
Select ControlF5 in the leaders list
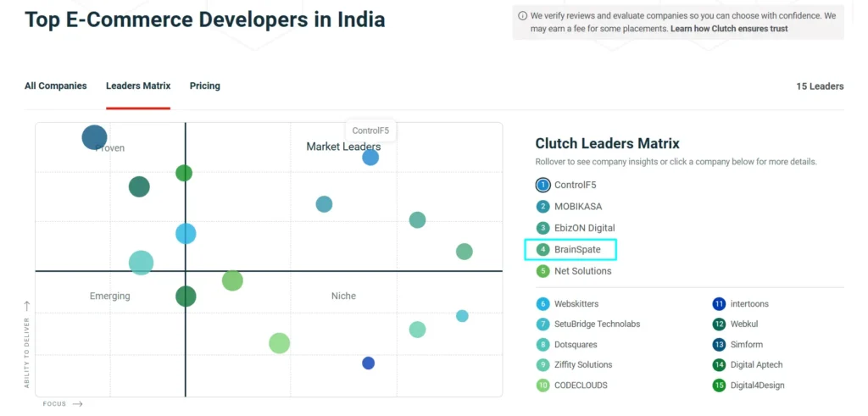pos(566,186)
